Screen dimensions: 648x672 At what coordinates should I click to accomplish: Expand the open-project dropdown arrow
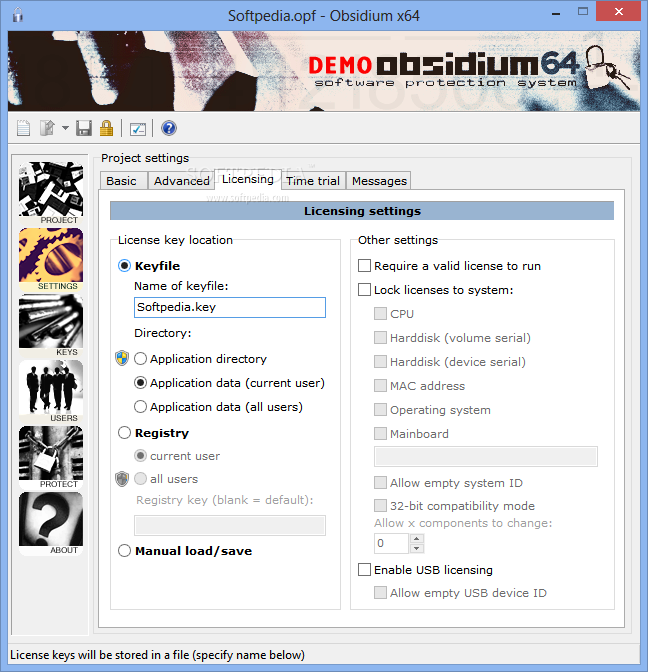[x=65, y=128]
